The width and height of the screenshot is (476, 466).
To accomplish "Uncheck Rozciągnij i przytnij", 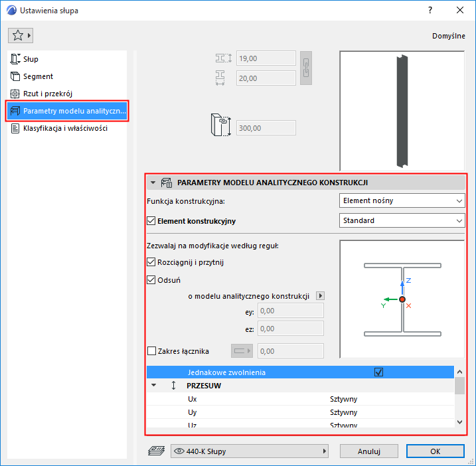I will tap(151, 262).
